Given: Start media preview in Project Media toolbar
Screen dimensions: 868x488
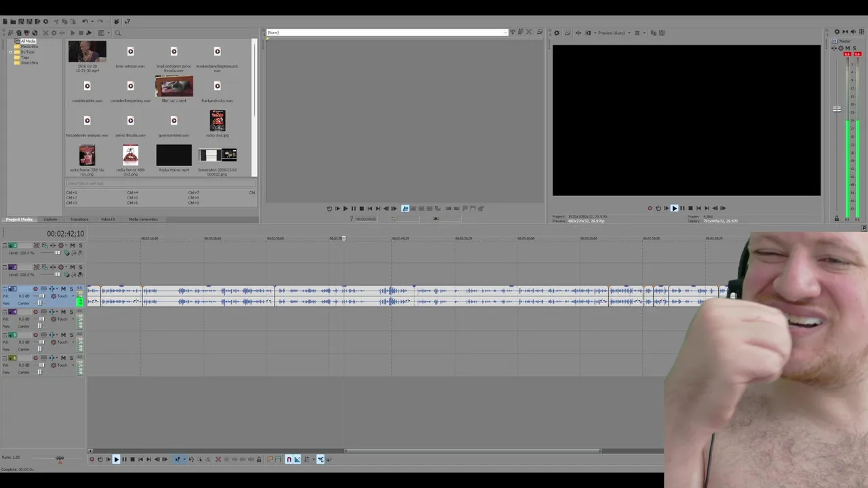Looking at the screenshot, I should 73,33.
